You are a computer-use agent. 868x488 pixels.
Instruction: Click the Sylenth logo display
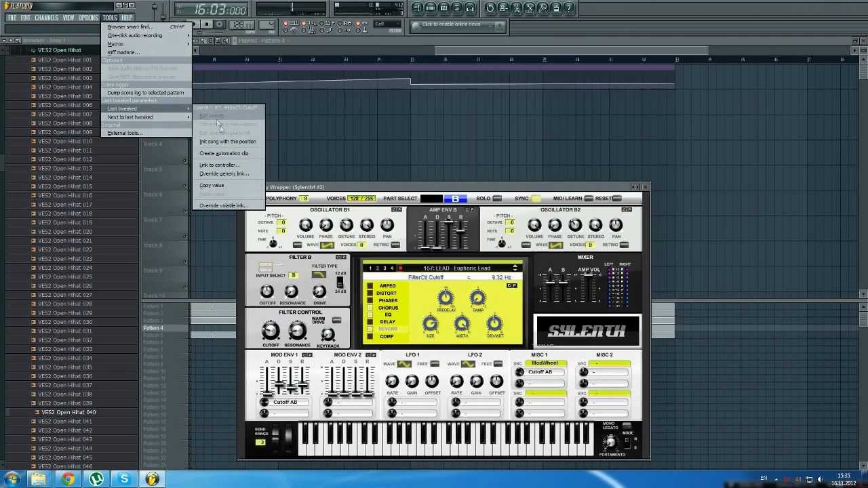[x=587, y=331]
